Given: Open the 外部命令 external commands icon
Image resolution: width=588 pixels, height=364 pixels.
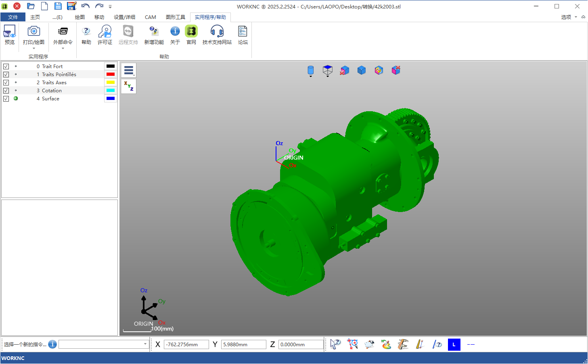Looking at the screenshot, I should coord(63,31).
